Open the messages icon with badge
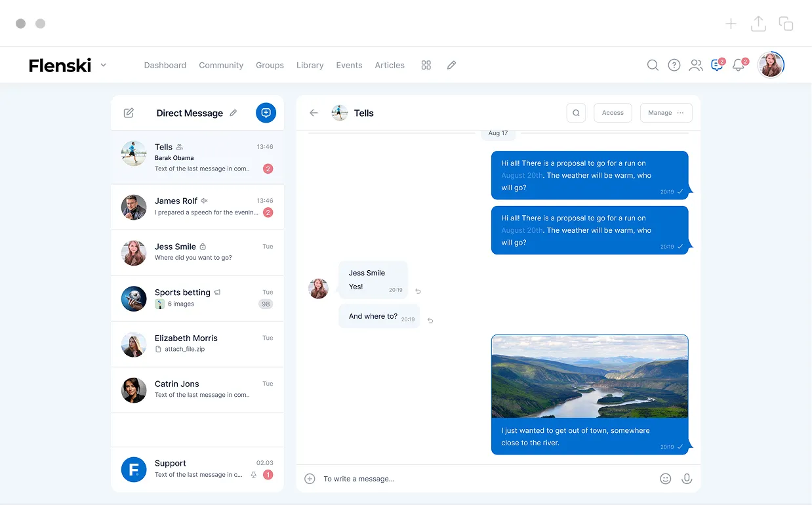 (717, 65)
